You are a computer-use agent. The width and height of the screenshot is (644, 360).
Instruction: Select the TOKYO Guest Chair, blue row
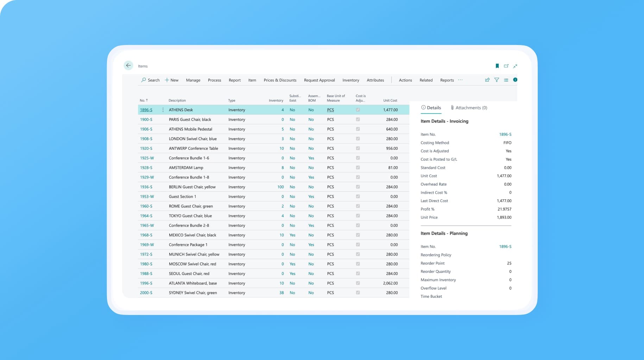(x=273, y=216)
